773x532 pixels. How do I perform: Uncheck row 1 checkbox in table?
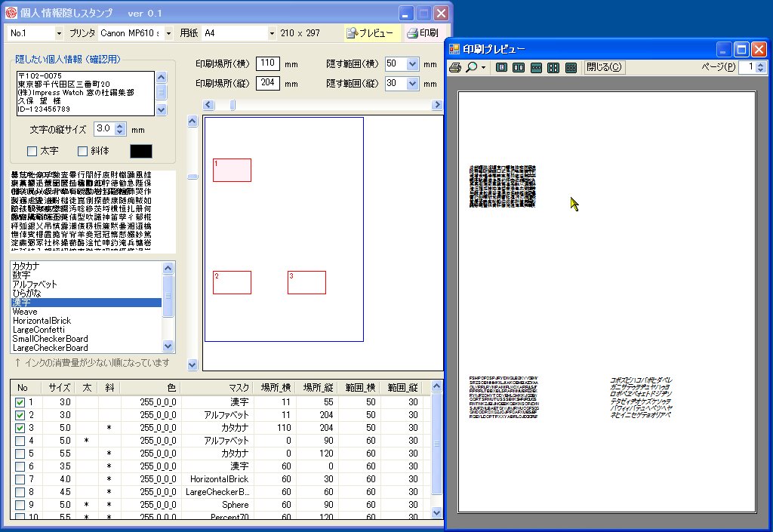tap(20, 402)
